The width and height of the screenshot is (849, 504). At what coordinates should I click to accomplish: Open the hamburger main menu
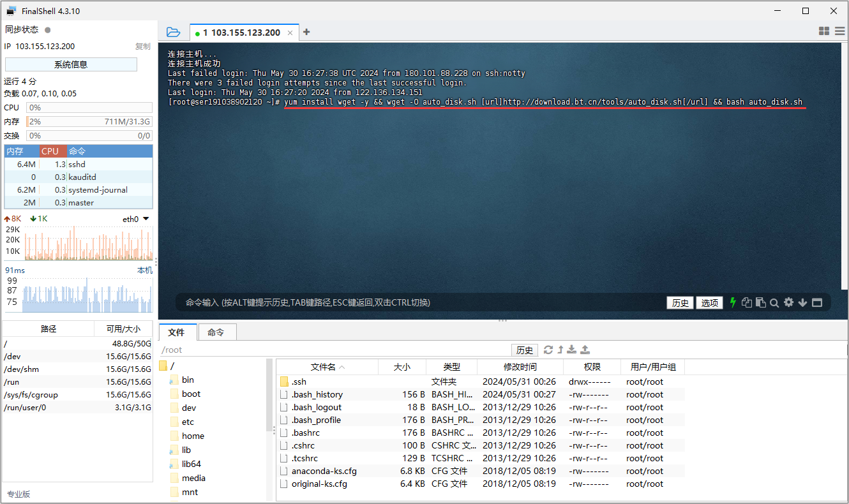tap(839, 31)
